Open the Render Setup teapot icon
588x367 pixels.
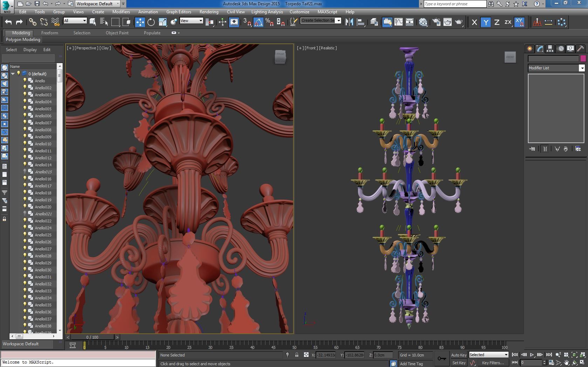point(436,22)
